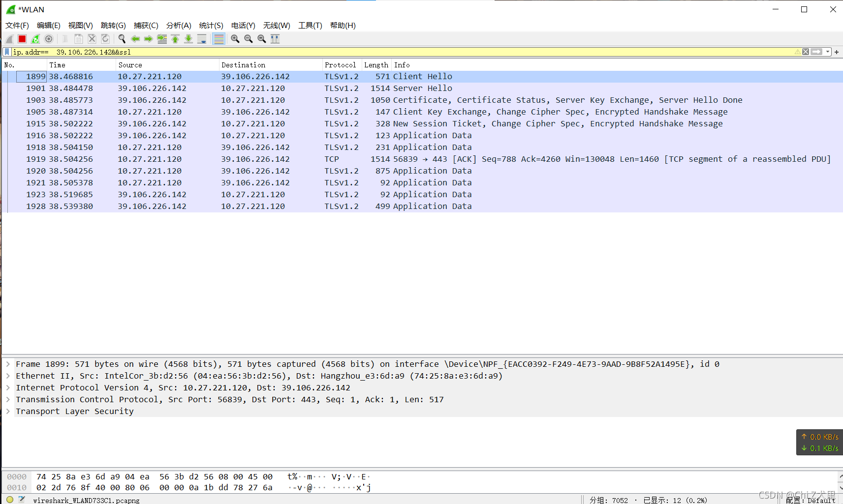The width and height of the screenshot is (843, 504).
Task: Open the 视图(V) menu
Action: click(x=81, y=25)
